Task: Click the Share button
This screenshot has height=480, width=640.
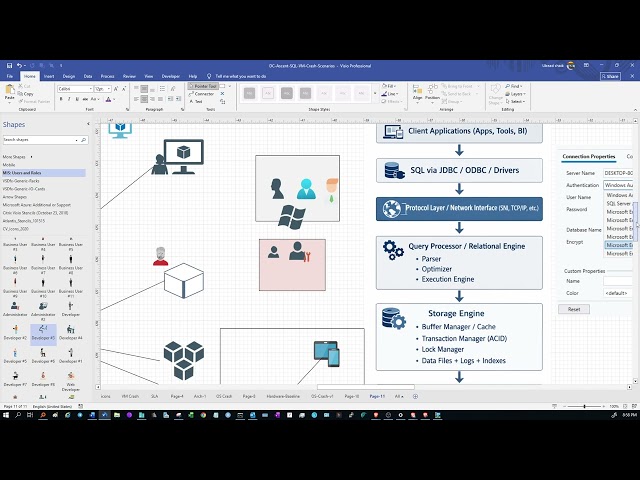Action: pos(610,76)
